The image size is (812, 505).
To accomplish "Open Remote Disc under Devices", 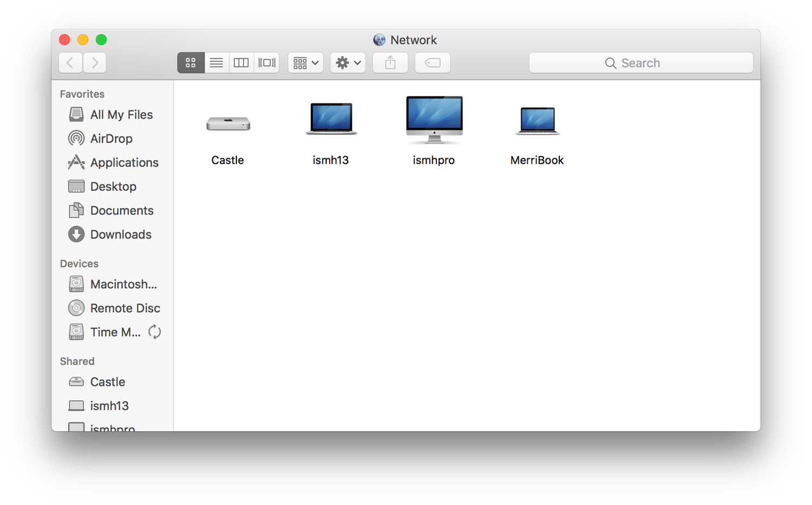I will coord(125,308).
